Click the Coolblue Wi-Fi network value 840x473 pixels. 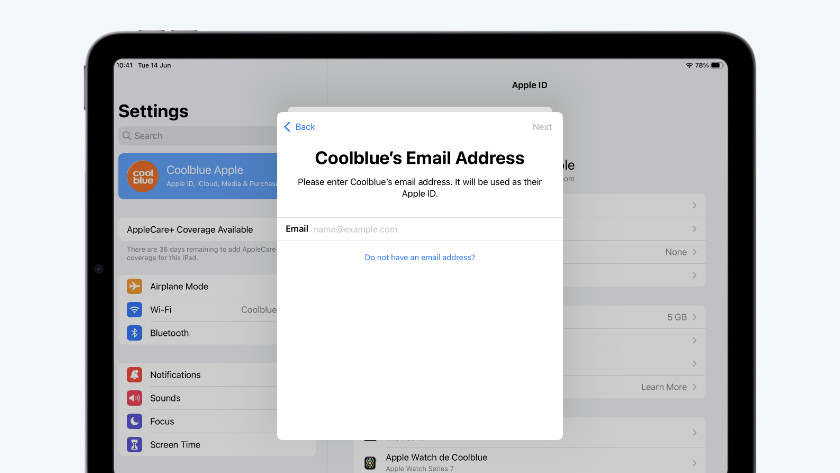point(259,310)
